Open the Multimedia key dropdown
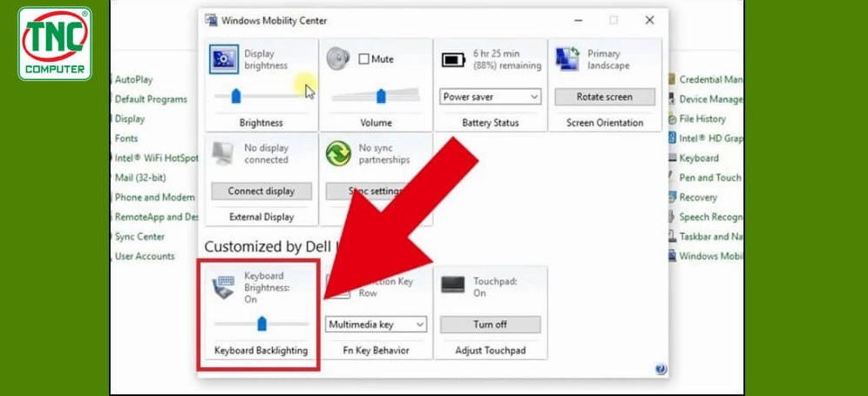 point(376,324)
